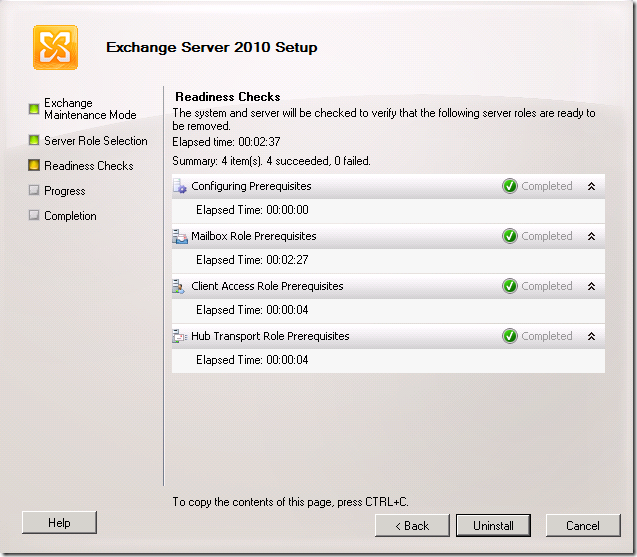Select the Server Role Selection step label
This screenshot has width=637, height=557.
(x=96, y=141)
